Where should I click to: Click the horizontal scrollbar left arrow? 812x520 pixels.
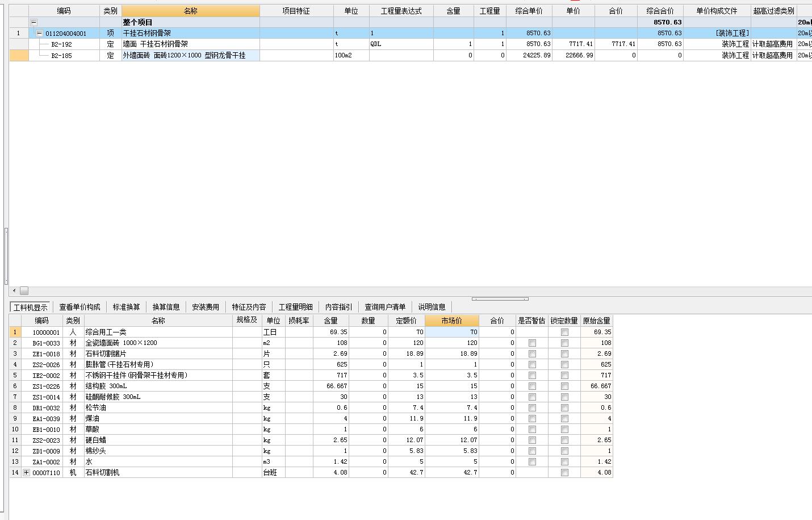pos(14,290)
